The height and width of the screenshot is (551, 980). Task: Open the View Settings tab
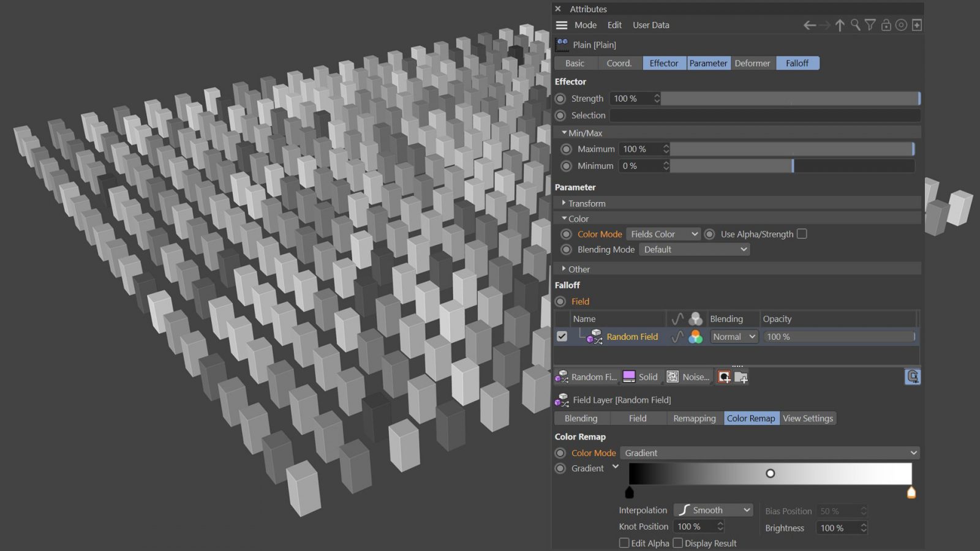(x=808, y=418)
